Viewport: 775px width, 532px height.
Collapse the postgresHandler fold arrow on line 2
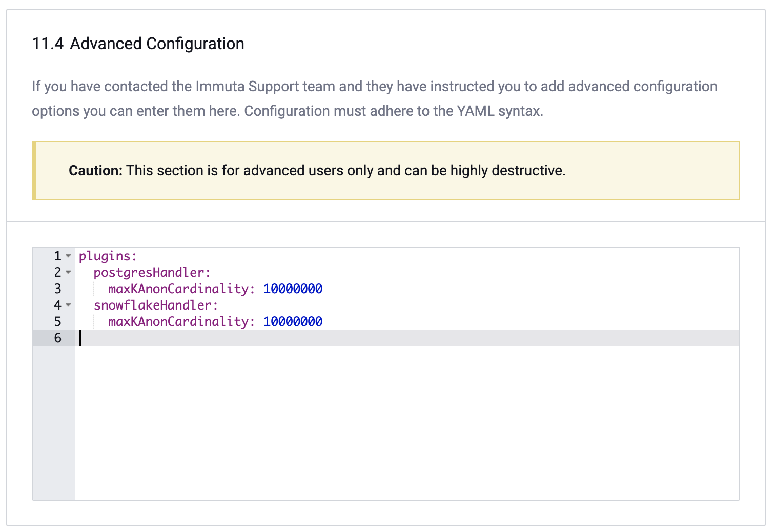[x=68, y=272]
